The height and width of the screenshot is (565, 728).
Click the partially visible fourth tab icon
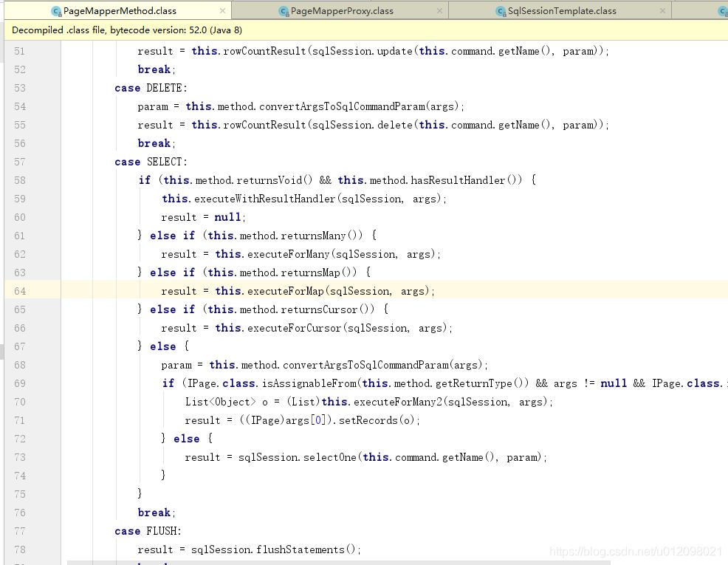click(722, 11)
